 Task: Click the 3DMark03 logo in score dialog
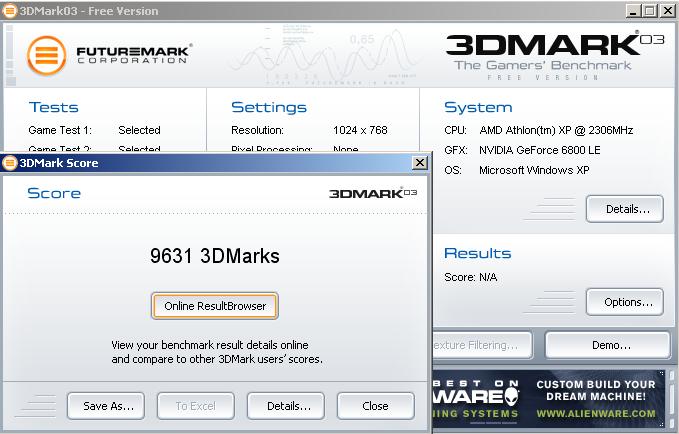[x=373, y=193]
